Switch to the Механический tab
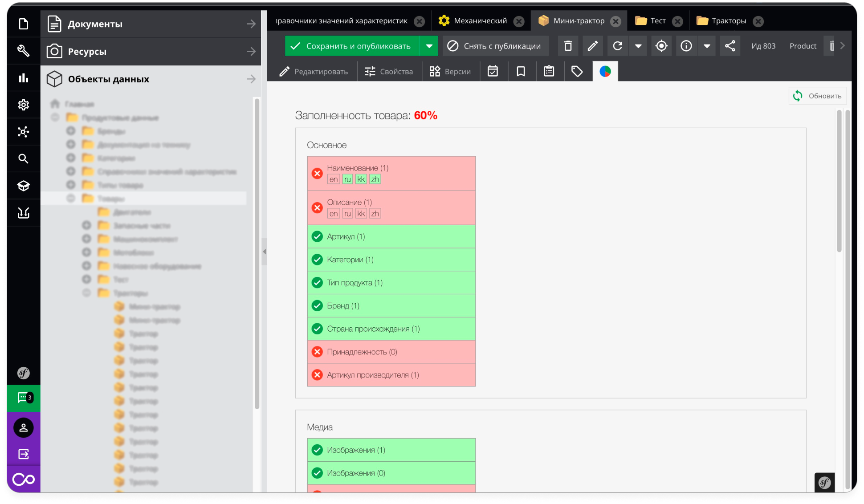This screenshot has height=504, width=864. (480, 21)
